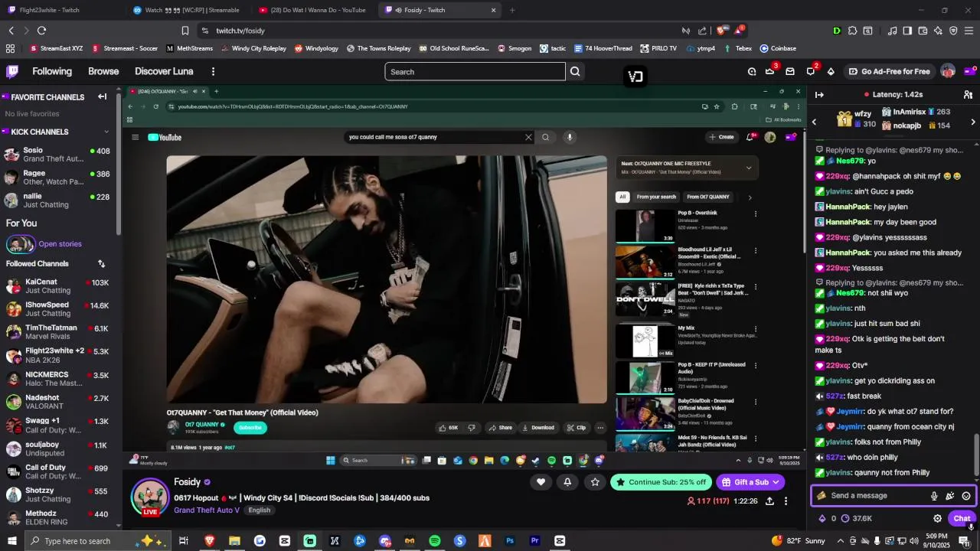
Task: Open browser extensions puzzle icon
Action: 852,31
